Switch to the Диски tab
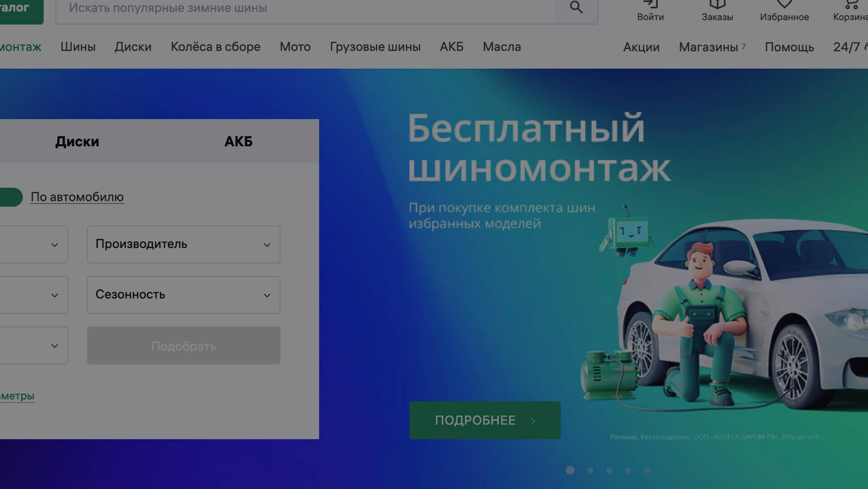 77,142
